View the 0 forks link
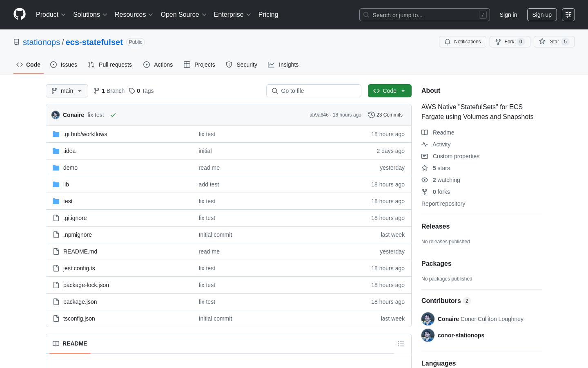 436,192
